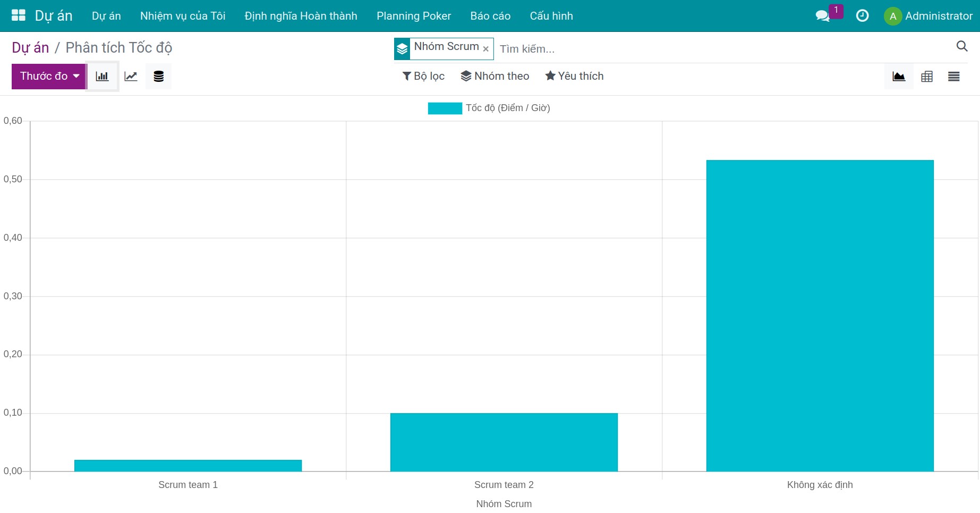The image size is (980, 513).
Task: Click the Nhóm Scrum axis title
Action: coord(504,504)
